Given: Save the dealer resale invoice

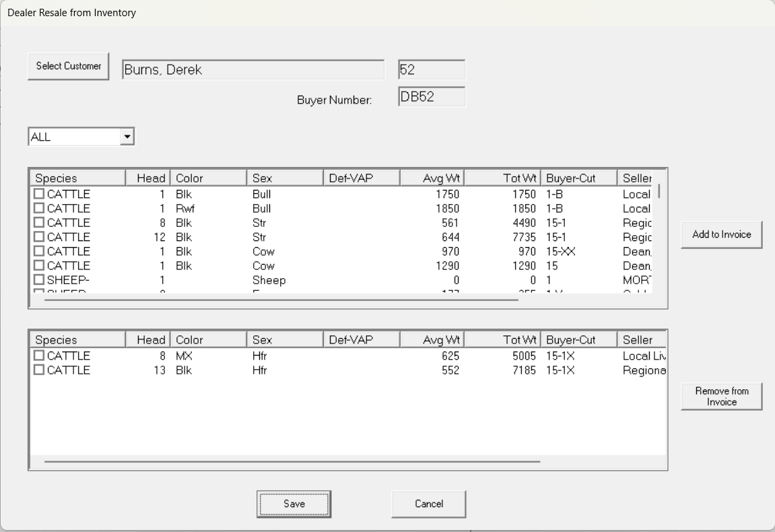Looking at the screenshot, I should [x=294, y=504].
